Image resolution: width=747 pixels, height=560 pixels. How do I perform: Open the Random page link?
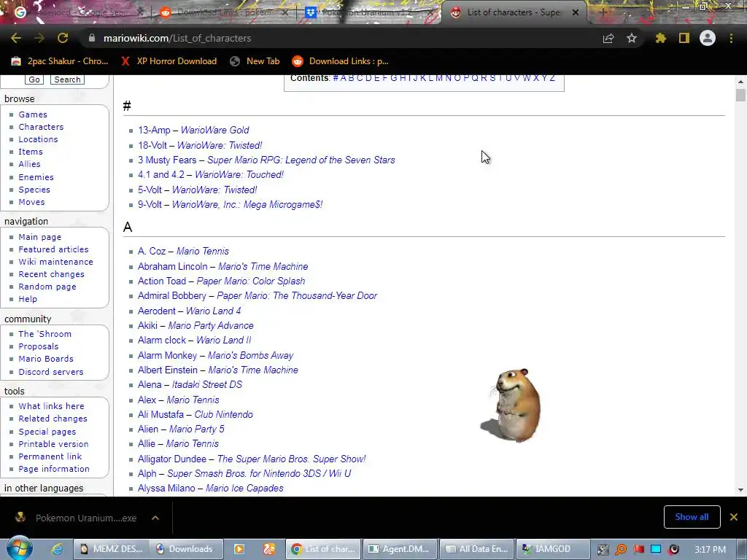coord(47,287)
